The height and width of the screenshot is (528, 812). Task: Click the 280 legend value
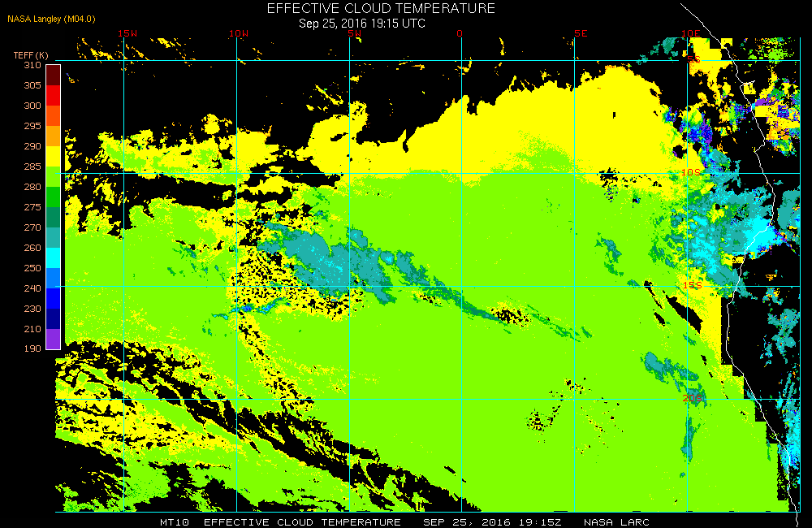tap(32, 187)
